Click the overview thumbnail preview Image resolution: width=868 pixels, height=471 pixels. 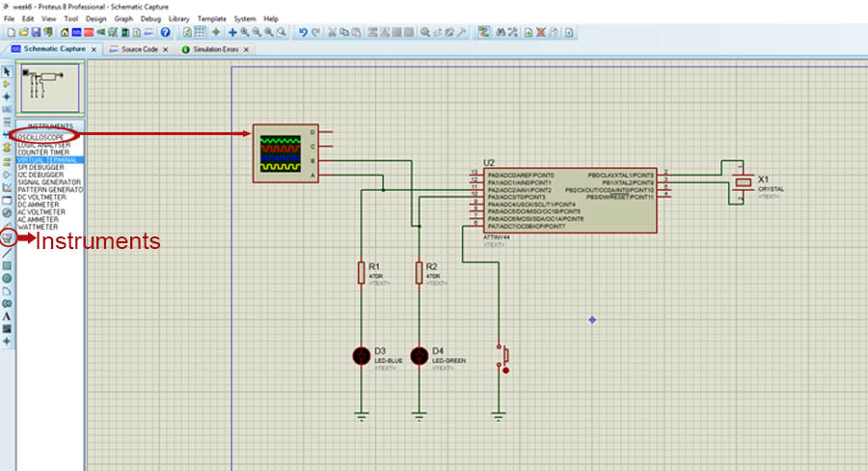click(50, 88)
